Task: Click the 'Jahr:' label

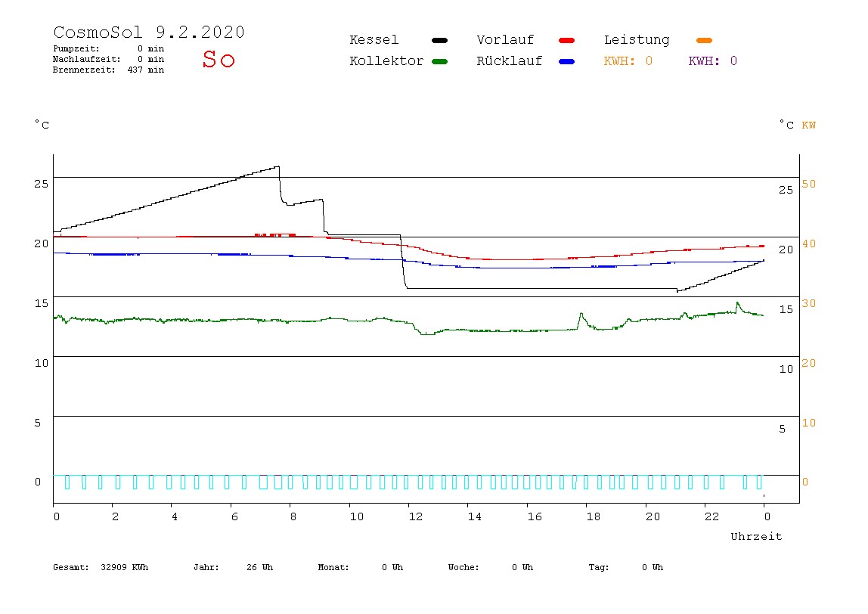Action: [206, 567]
